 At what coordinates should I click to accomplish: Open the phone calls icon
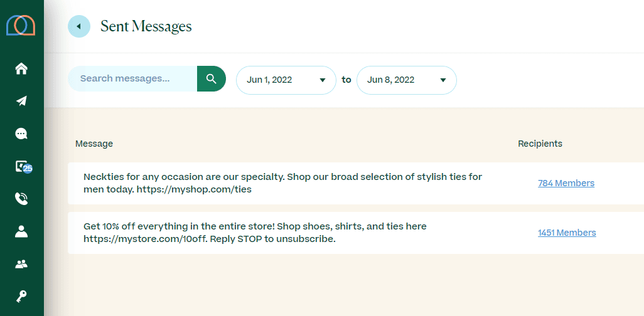coord(21,199)
